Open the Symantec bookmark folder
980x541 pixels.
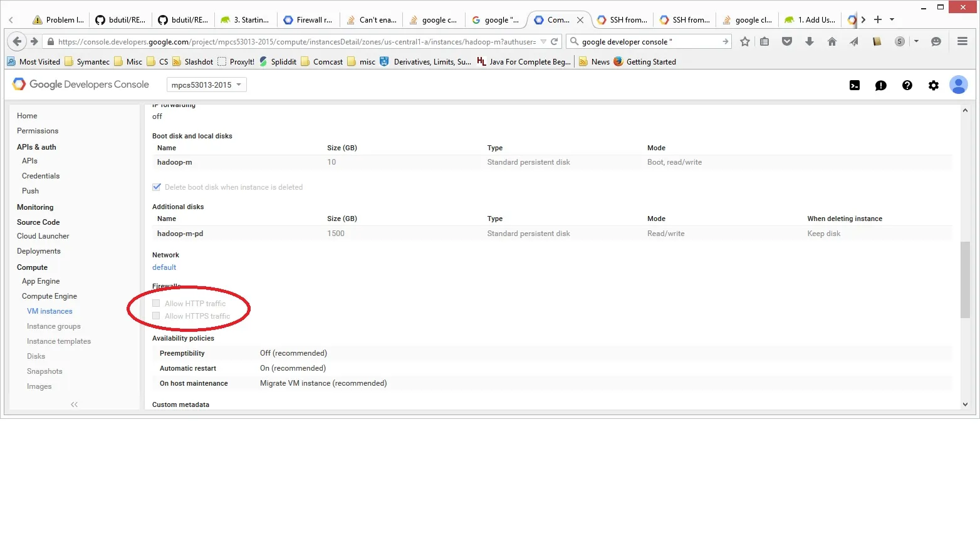87,61
